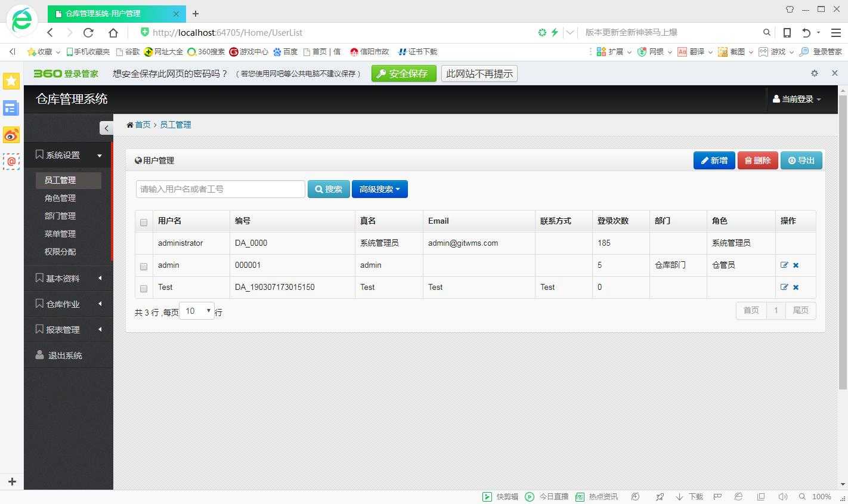Toggle the select-all checkbox in the table header

pos(144,222)
